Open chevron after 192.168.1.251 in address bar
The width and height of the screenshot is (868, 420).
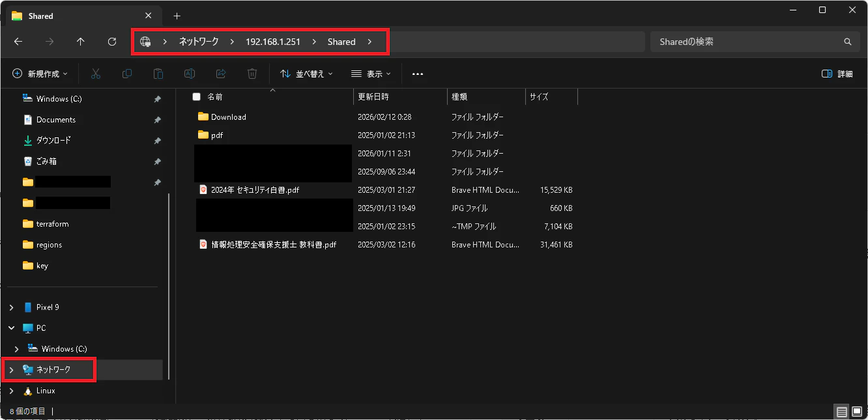314,42
